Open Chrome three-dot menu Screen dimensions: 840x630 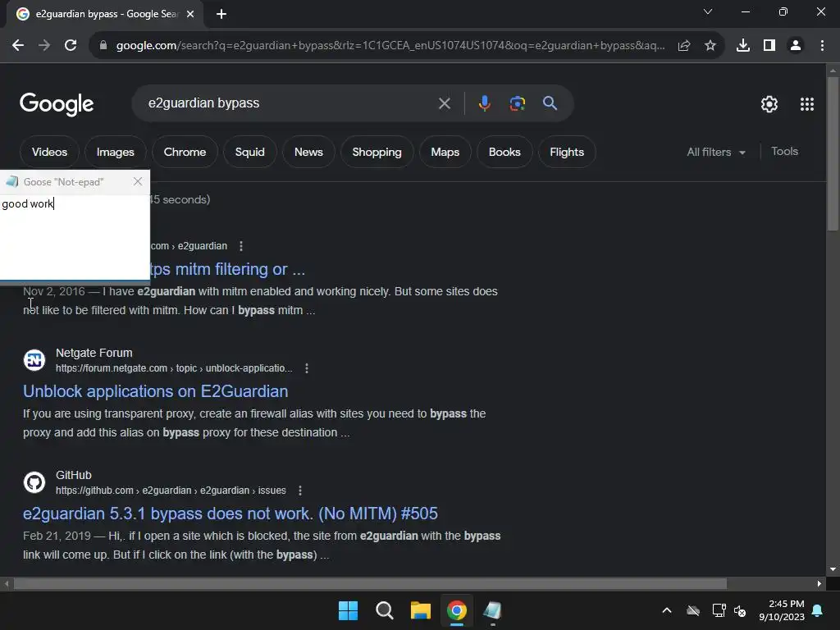tap(822, 46)
